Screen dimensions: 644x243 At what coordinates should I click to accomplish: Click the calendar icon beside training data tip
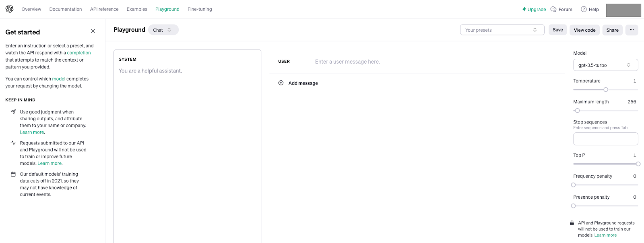pyautogui.click(x=13, y=174)
